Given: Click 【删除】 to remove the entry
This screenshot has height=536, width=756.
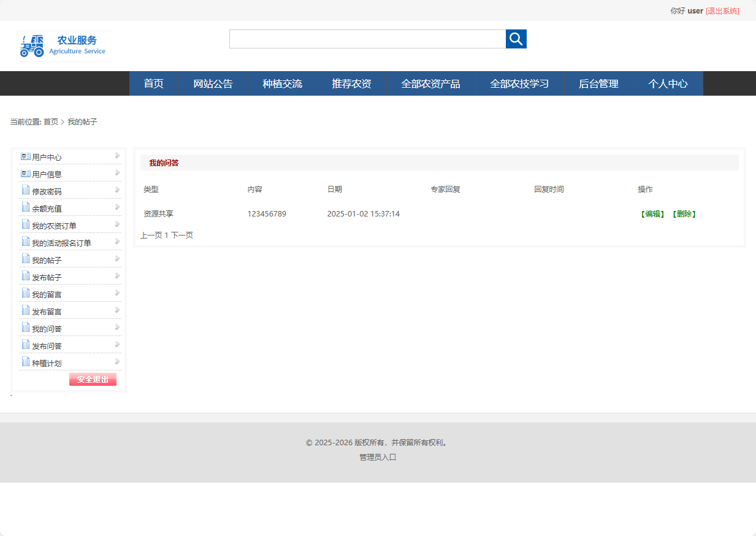Looking at the screenshot, I should [685, 214].
